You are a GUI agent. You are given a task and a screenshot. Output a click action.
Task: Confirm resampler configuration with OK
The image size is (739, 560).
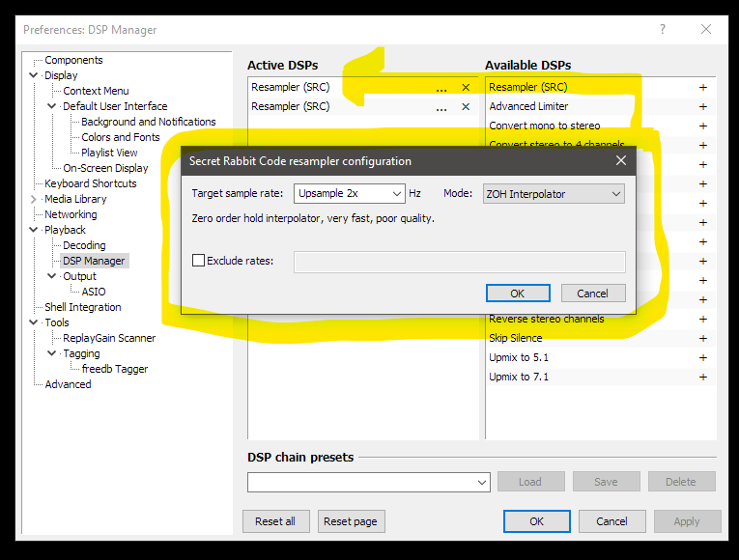(518, 294)
